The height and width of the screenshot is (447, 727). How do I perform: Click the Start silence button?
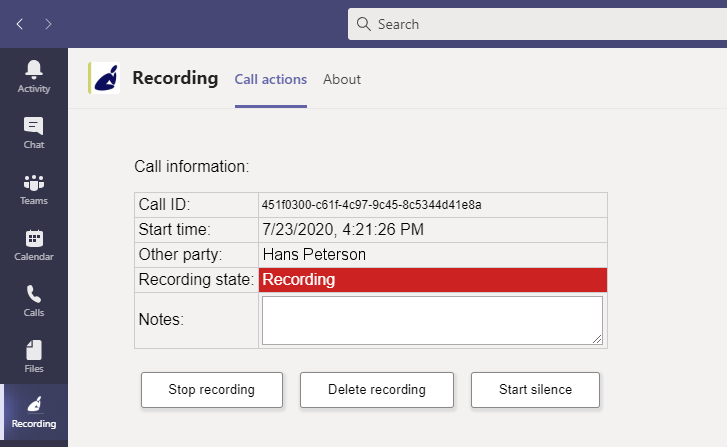pos(535,390)
